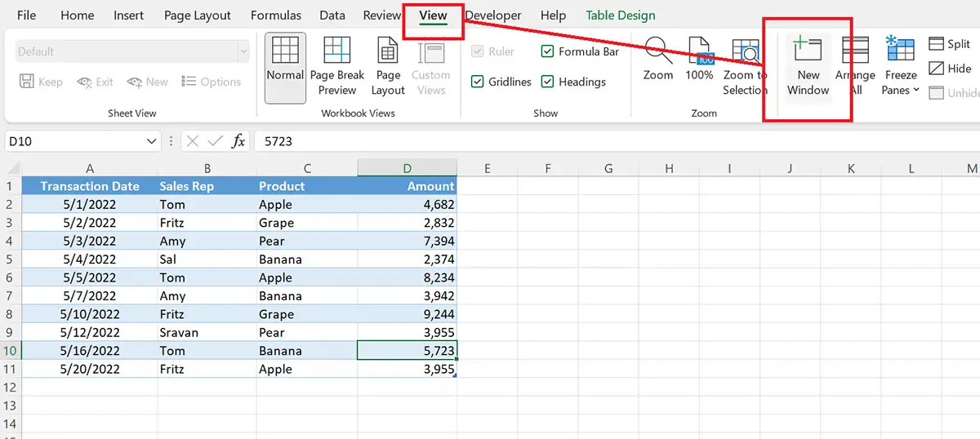
Task: Switch to the Data tab
Action: [x=332, y=16]
